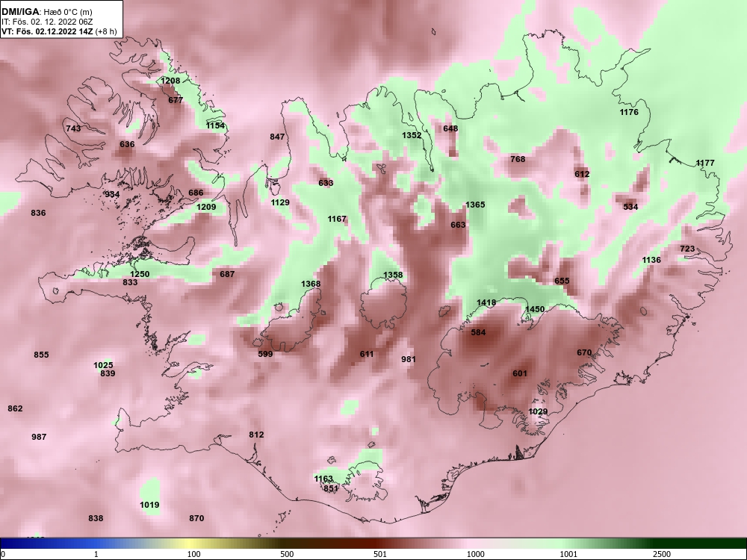Screen dimensions: 747x560
Task: Pick the 687 height value
Action: 227,274
